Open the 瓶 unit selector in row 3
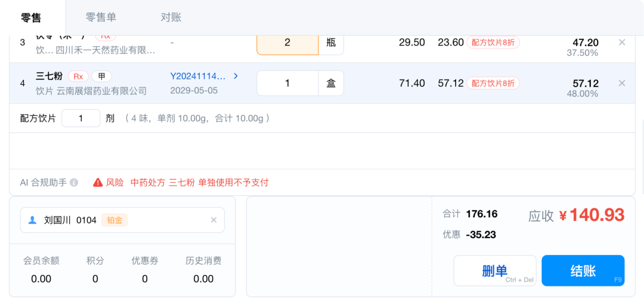Viewport: 644px width, 305px height. click(331, 42)
